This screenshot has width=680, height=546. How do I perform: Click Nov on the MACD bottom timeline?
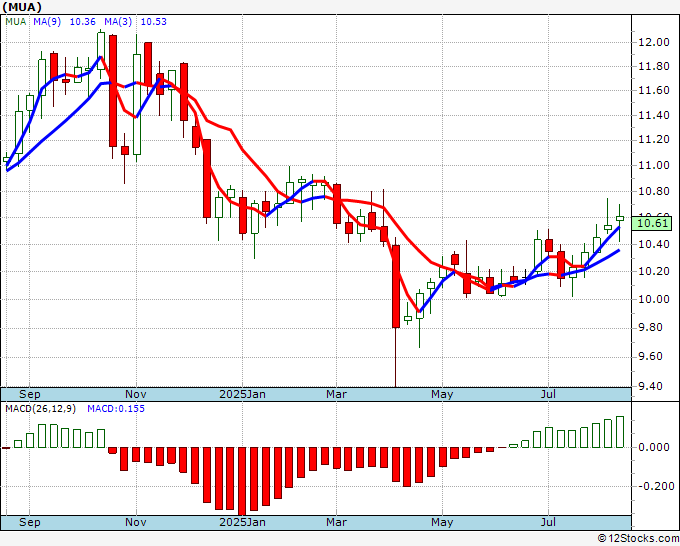pos(136,522)
